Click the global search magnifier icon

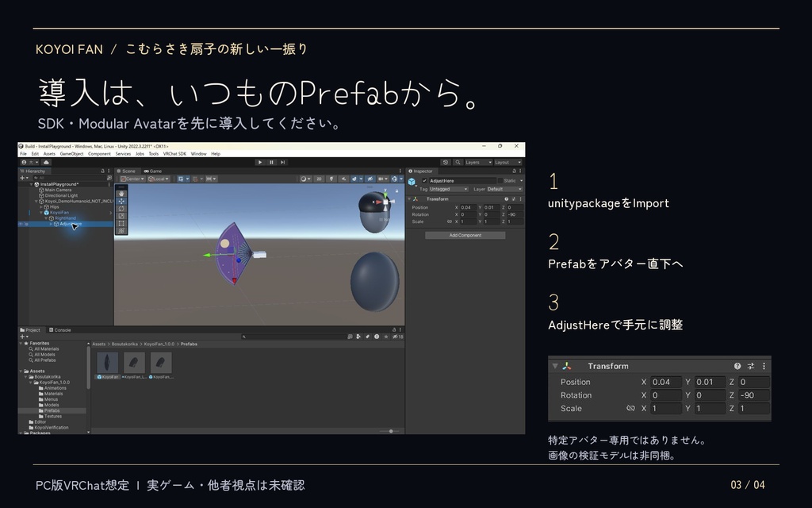458,162
